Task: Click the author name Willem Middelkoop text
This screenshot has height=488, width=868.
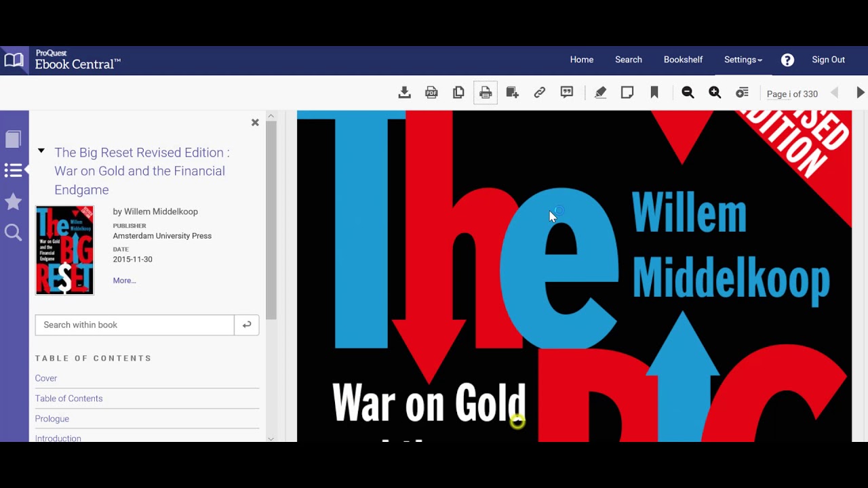Action: 161,211
